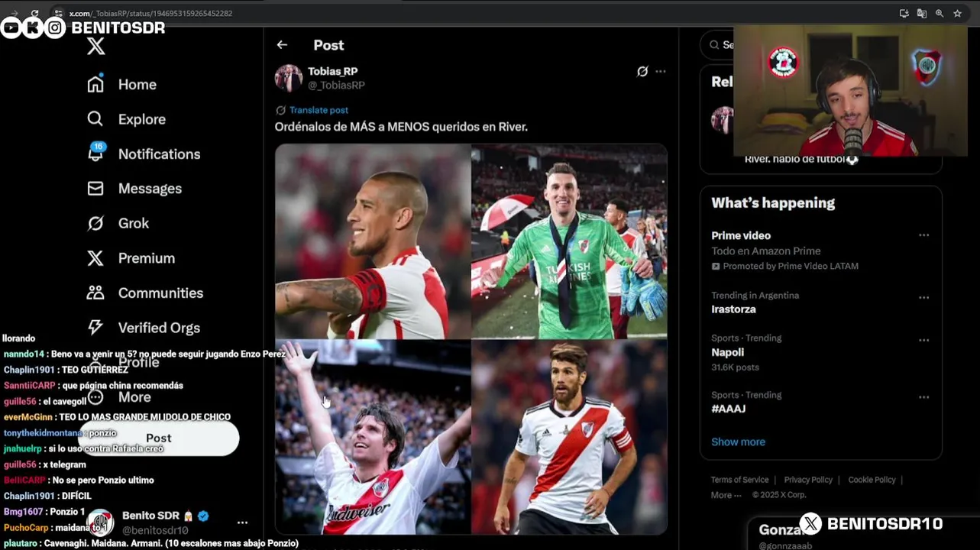Open Terms of Service link

739,480
